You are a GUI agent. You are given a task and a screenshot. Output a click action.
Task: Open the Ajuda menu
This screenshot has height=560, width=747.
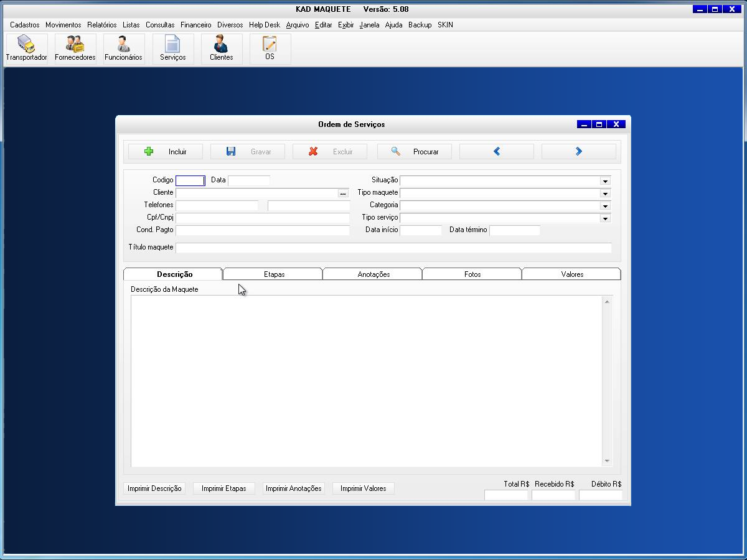point(394,25)
